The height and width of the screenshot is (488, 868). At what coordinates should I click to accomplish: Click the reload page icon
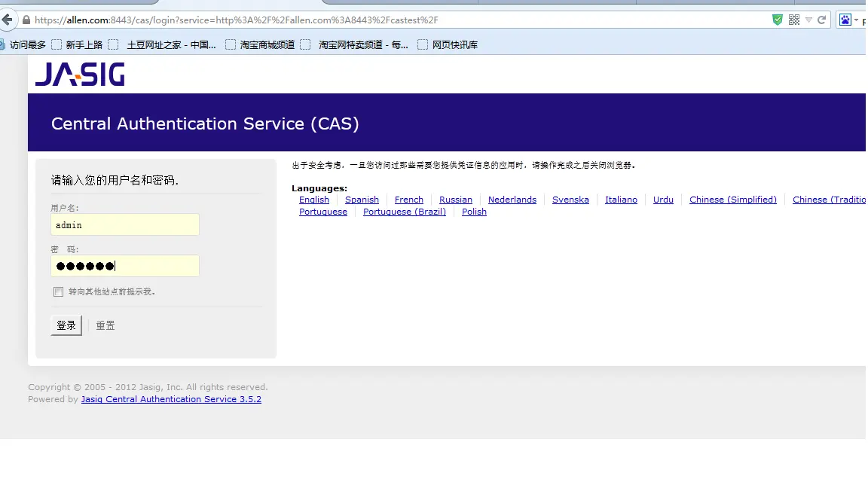(x=822, y=20)
